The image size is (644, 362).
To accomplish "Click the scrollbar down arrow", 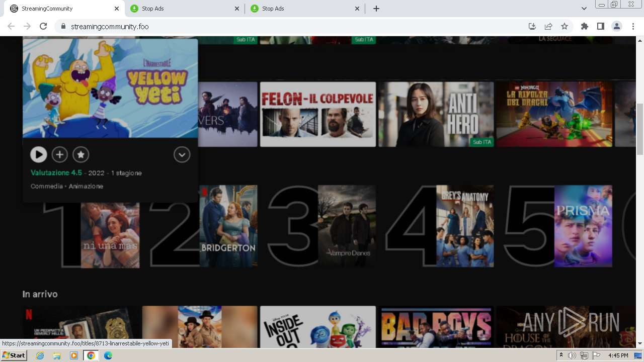I will click(x=640, y=344).
